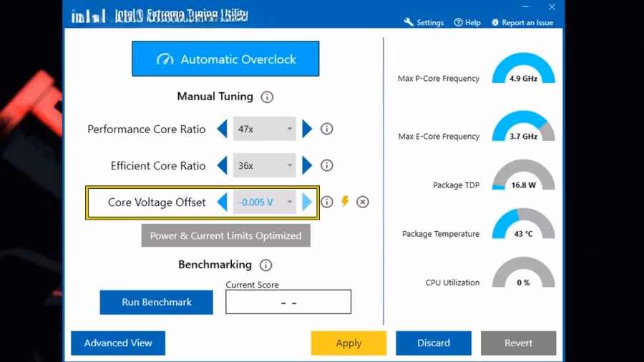This screenshot has width=644, height=362.
Task: Switch to Advanced View
Action: [118, 343]
